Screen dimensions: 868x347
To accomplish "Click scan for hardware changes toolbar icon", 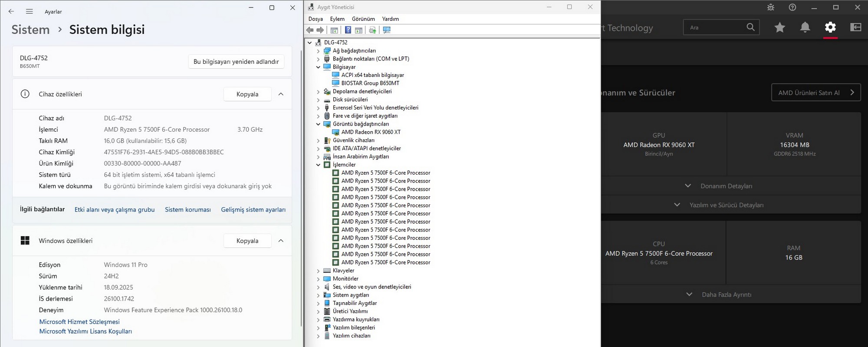I will pyautogui.click(x=387, y=30).
